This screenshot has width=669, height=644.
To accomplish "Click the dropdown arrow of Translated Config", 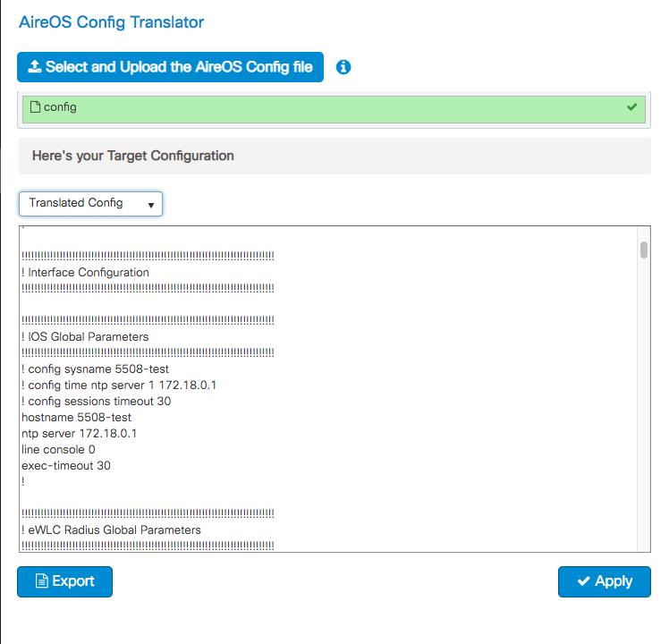I will pos(150,205).
